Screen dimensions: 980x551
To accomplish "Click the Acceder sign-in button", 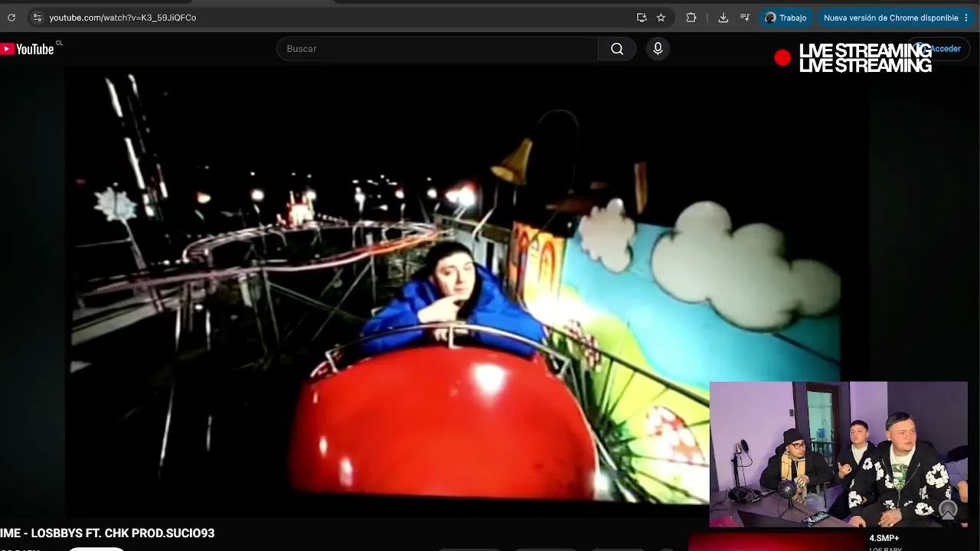I will (939, 49).
